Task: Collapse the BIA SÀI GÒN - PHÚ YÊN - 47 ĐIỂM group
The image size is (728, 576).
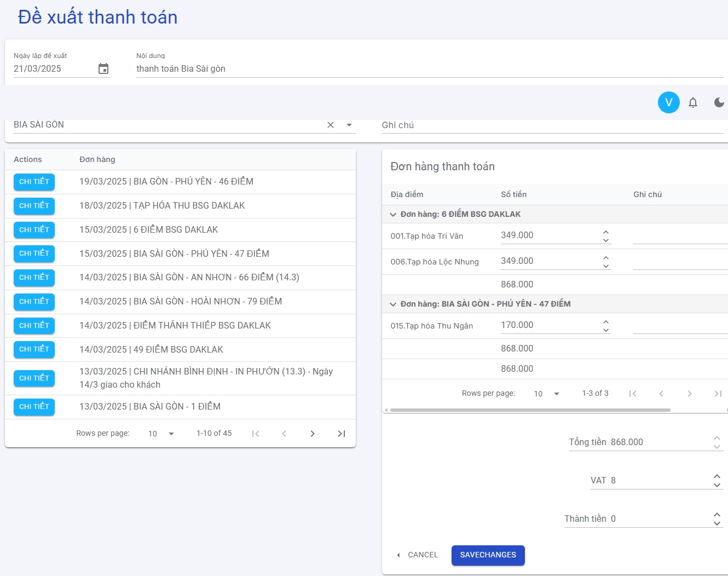Action: pyautogui.click(x=392, y=304)
